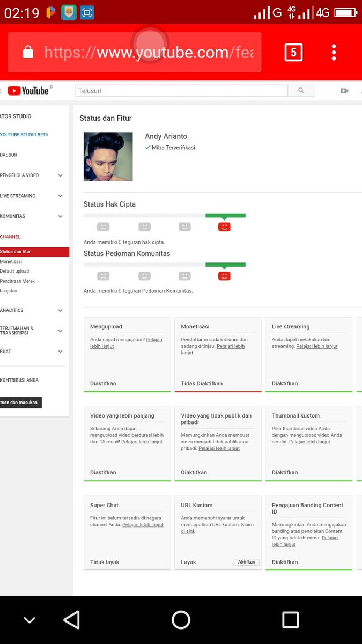Expand the Live Streaming menu chevron

point(60,196)
